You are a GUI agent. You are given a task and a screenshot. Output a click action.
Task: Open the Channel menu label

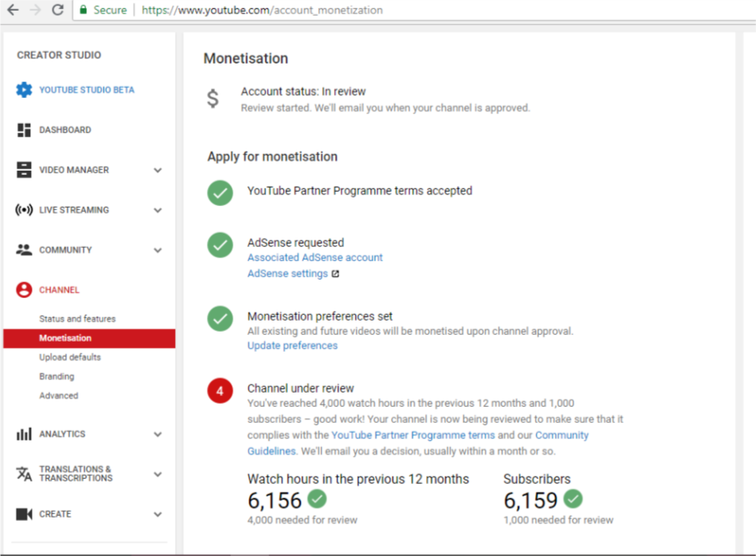pos(59,290)
